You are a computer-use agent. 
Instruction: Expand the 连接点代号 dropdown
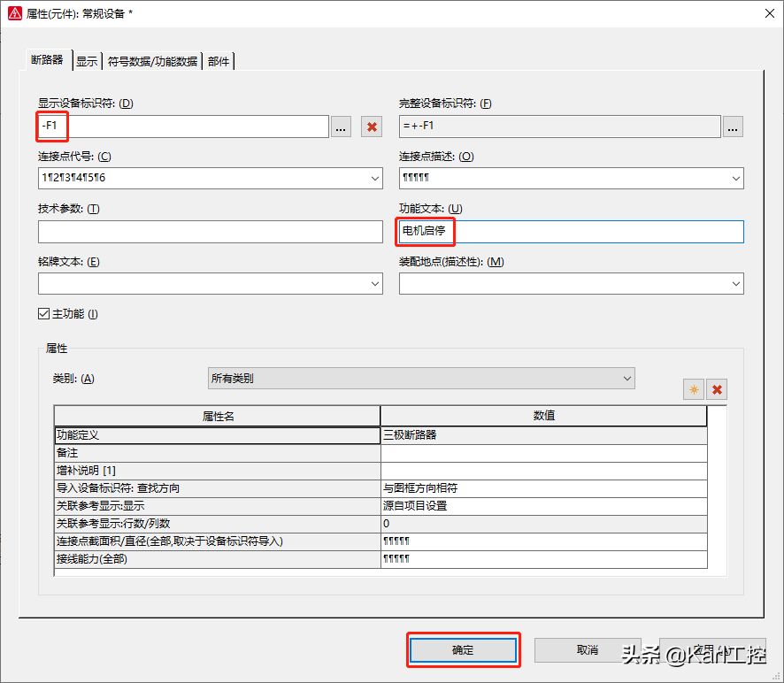coord(374,179)
